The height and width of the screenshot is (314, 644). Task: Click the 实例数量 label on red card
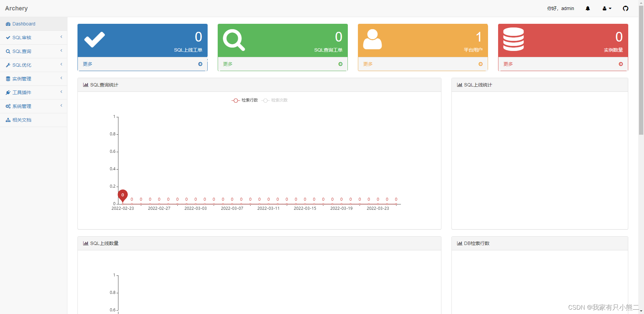click(613, 50)
